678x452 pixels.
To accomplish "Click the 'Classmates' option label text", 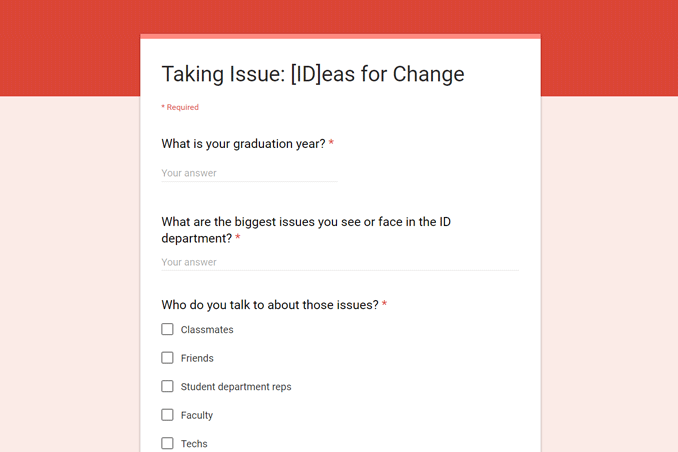I will pyautogui.click(x=207, y=330).
